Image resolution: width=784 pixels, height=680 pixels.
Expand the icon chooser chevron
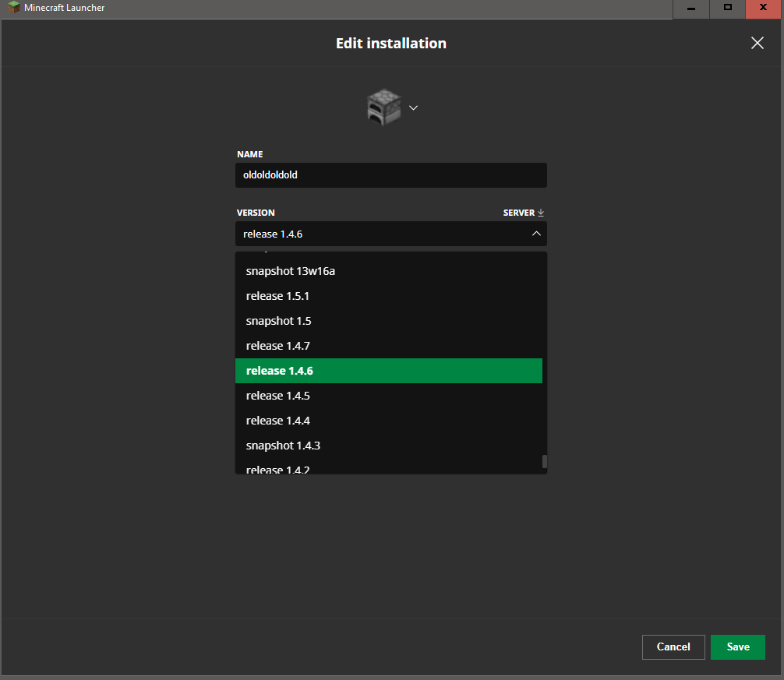coord(414,107)
